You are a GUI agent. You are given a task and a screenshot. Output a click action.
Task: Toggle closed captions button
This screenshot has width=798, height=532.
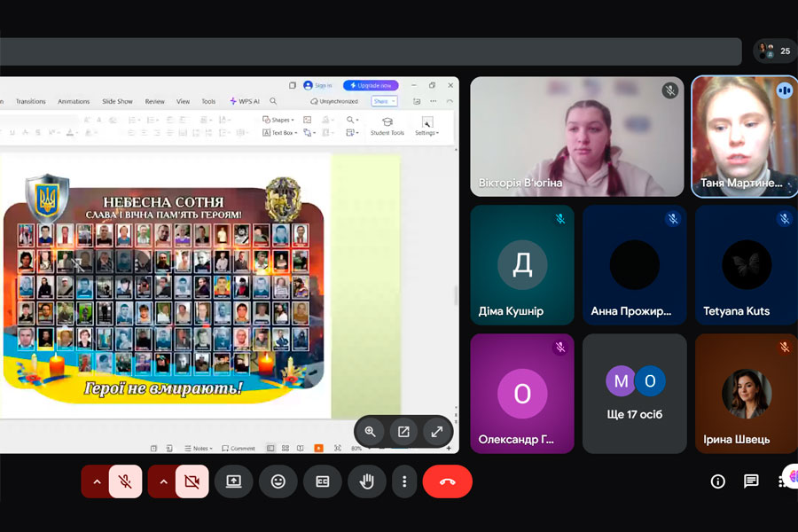[323, 481]
